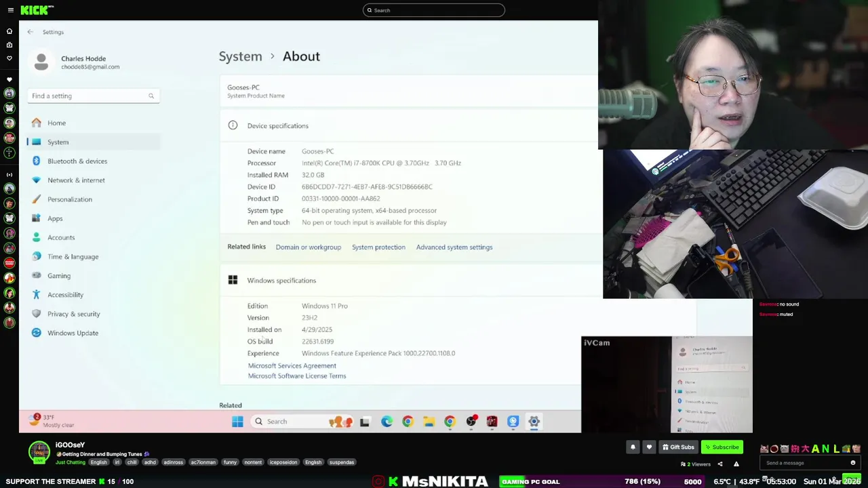868x488 pixels.
Task: Select the OS build number 22631.6199
Action: [x=317, y=342]
